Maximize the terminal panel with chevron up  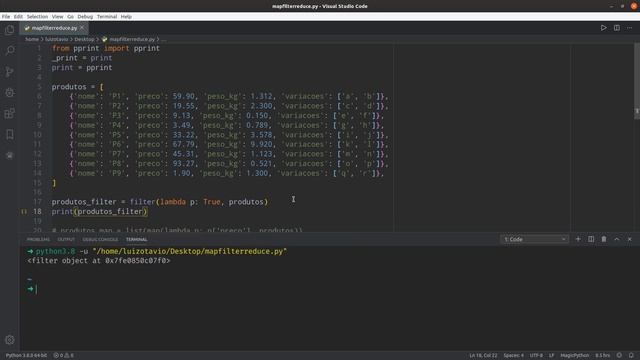(617, 239)
